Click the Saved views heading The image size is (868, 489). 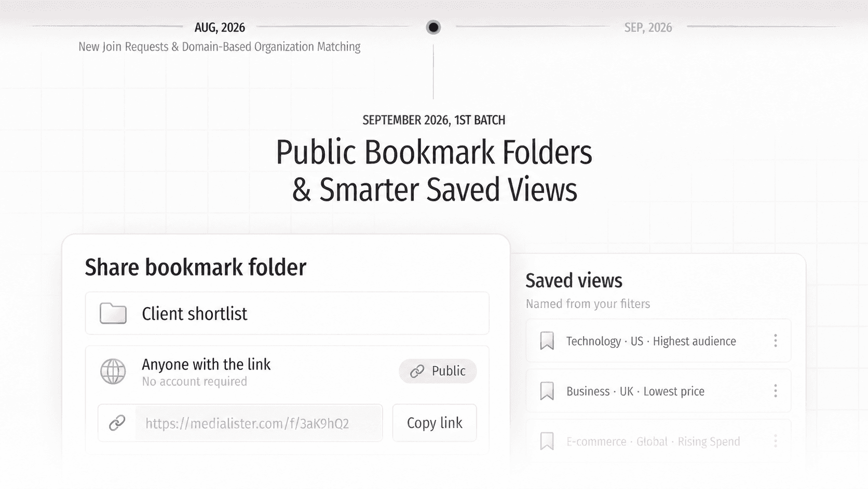click(574, 281)
